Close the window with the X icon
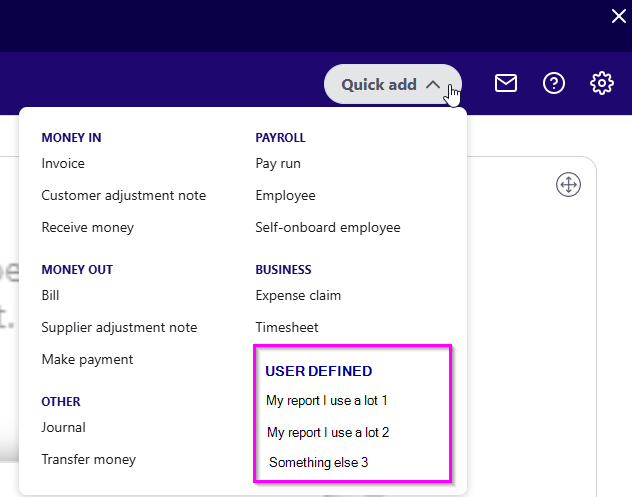This screenshot has height=497, width=632. (x=619, y=17)
